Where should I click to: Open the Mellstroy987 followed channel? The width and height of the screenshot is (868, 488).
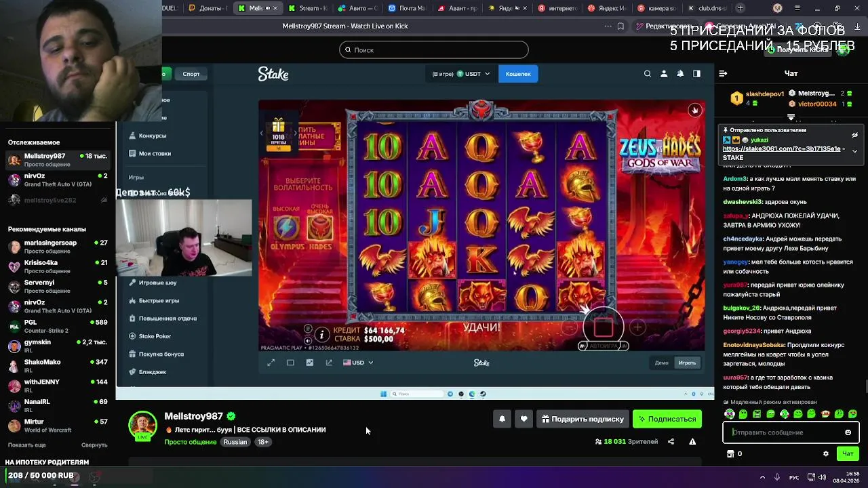point(58,160)
